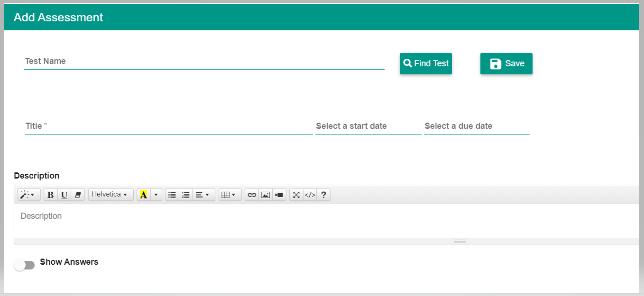Expand the paragraph alignment dropdown
Viewport: 644px width, 296px height.
coord(203,195)
